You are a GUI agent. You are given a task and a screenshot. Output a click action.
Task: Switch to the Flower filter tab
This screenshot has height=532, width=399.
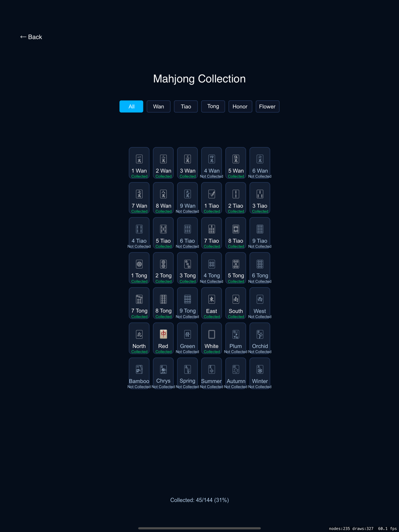pos(267,106)
